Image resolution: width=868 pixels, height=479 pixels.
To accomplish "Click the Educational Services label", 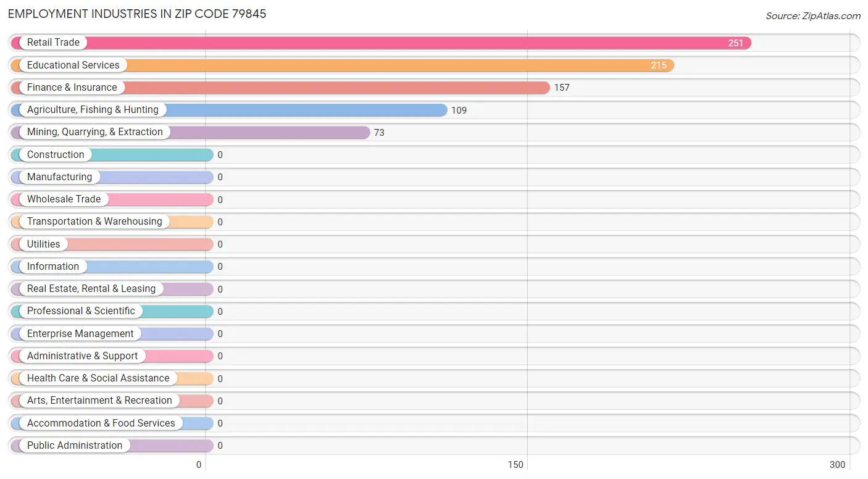I will coord(73,65).
